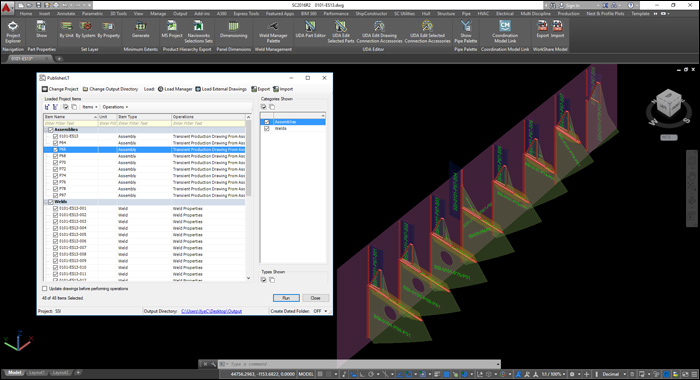This screenshot has height=380, width=700.
Task: Collapse the Assemblies group in the list
Action: [46, 129]
